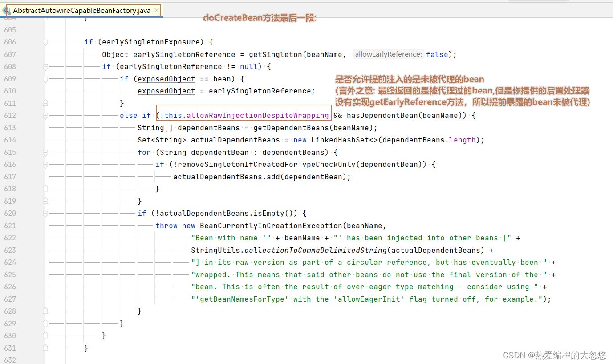The height and width of the screenshot is (364, 613).
Task: Click the StringUtils class reference on line 623
Action: pyautogui.click(x=215, y=250)
